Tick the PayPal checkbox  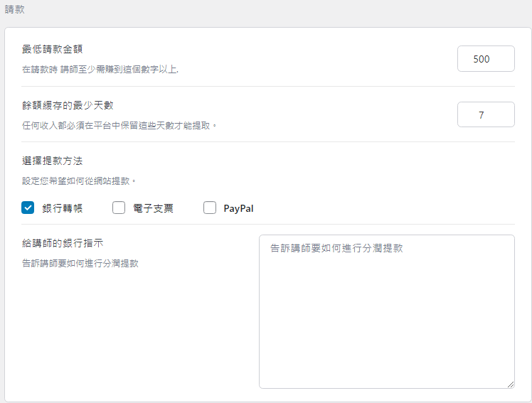[210, 208]
